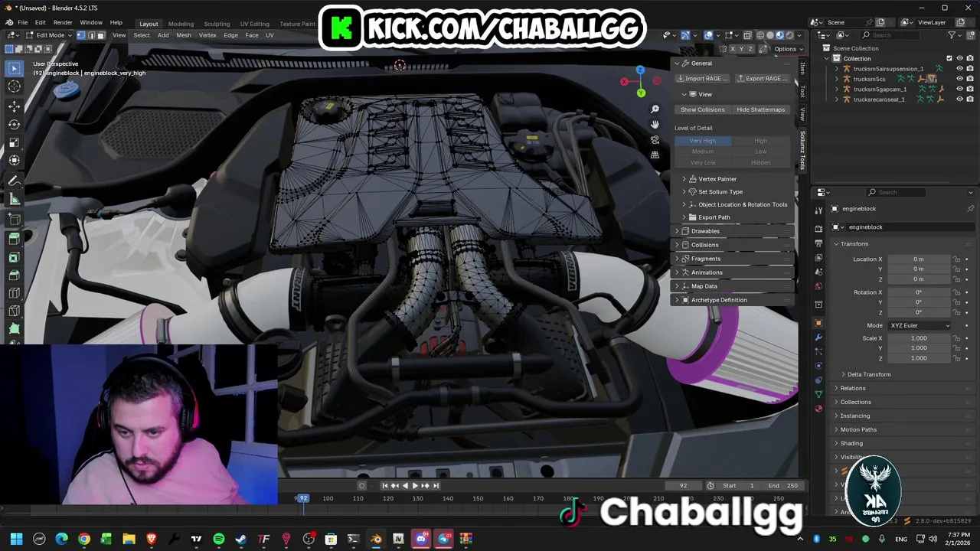Hide trucksm5airsupsension_1 in viewport

pos(959,68)
